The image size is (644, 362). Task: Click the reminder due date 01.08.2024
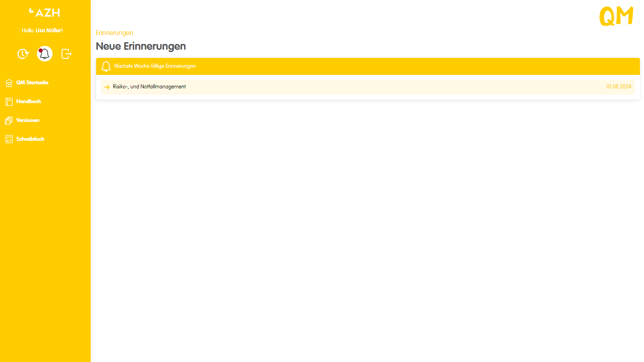click(618, 87)
